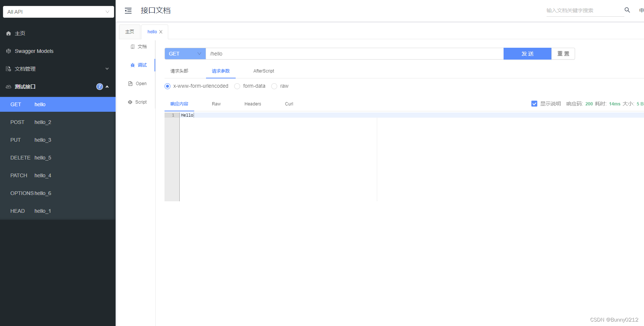Close the hello tab with X
644x326 pixels.
pyautogui.click(x=161, y=32)
